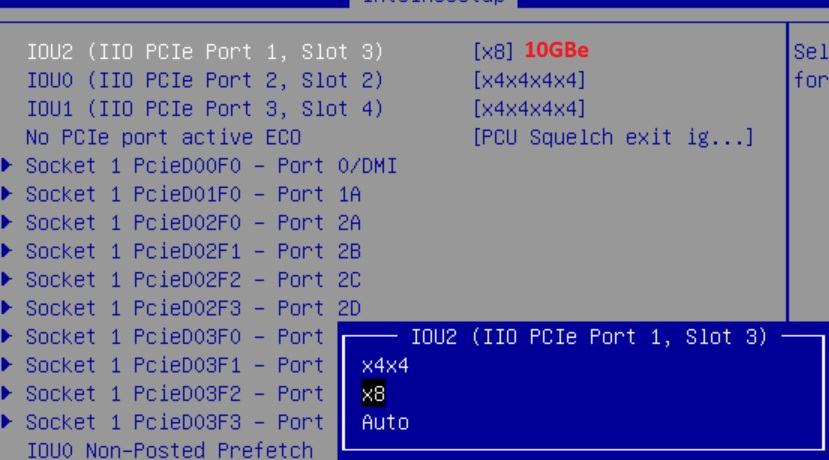Change the IOU1 x4x4x4x4 value

tap(529, 108)
